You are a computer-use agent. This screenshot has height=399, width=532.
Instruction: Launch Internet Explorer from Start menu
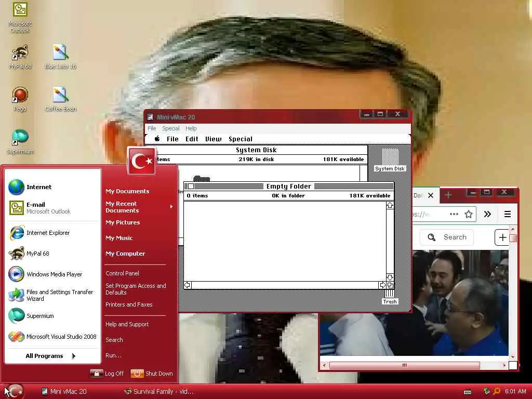pyautogui.click(x=54, y=233)
